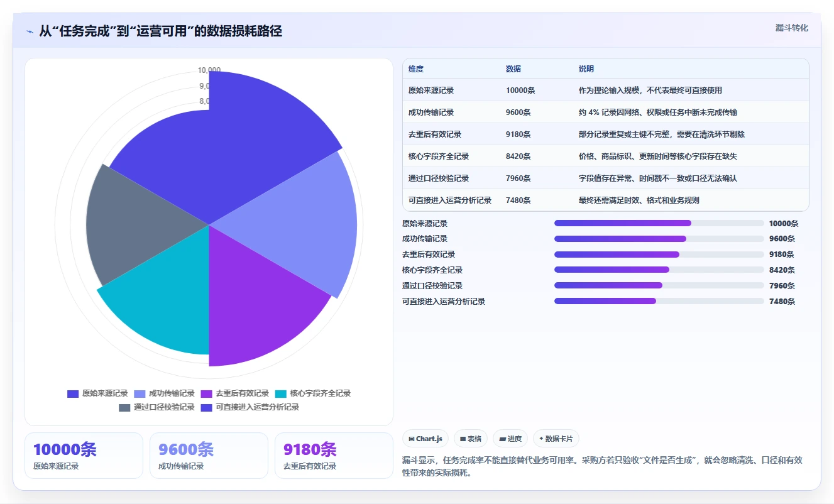The image size is (834, 504).
Task: Toggle the 核心字段齐全记录 legend item
Action: (312, 393)
